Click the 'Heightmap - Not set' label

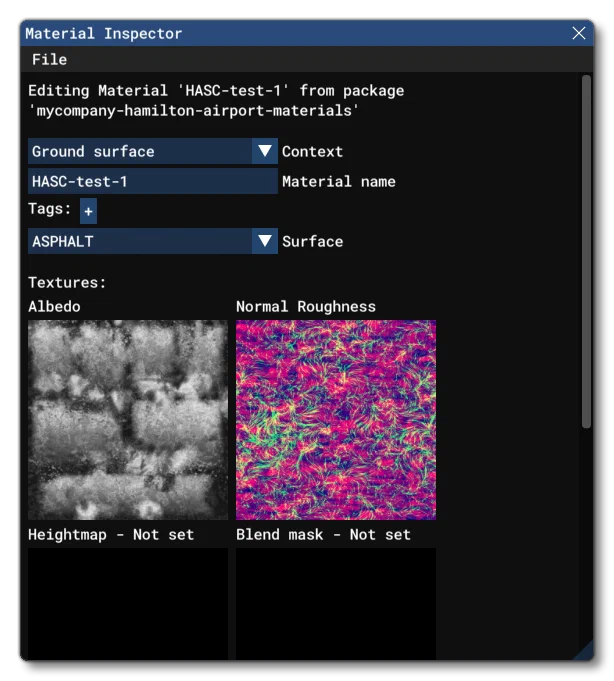coord(111,535)
